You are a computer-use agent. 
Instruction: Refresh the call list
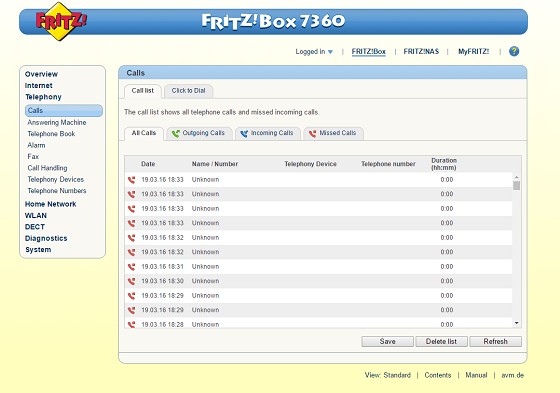pyautogui.click(x=495, y=342)
